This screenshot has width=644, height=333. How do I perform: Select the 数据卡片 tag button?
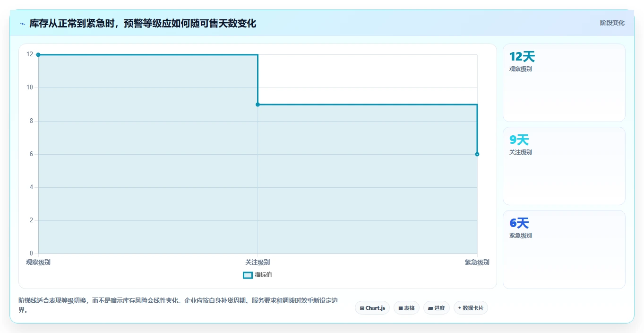pos(471,308)
